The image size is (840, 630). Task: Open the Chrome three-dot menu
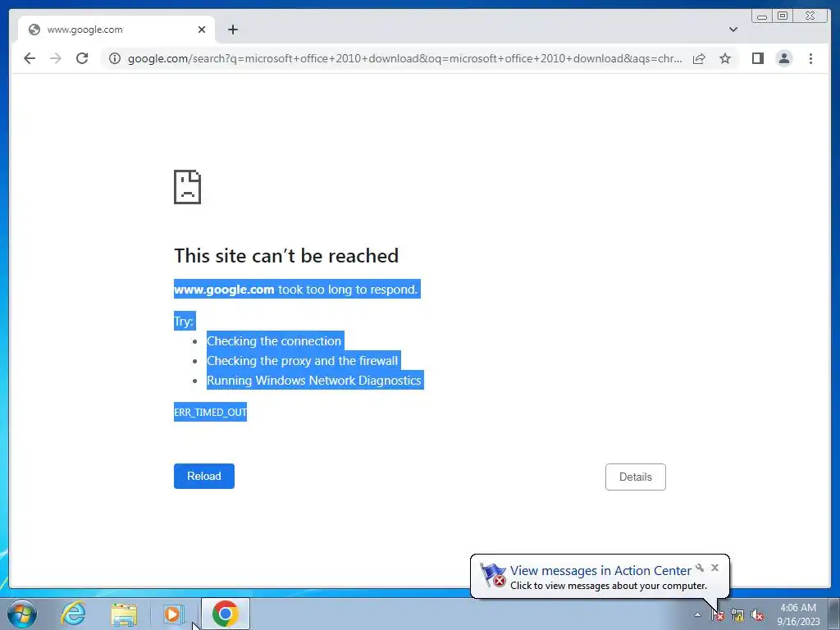point(810,58)
